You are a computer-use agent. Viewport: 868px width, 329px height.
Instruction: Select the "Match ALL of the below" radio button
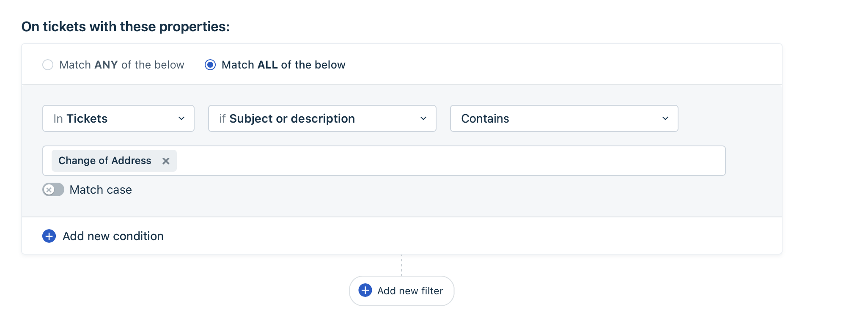pos(210,65)
